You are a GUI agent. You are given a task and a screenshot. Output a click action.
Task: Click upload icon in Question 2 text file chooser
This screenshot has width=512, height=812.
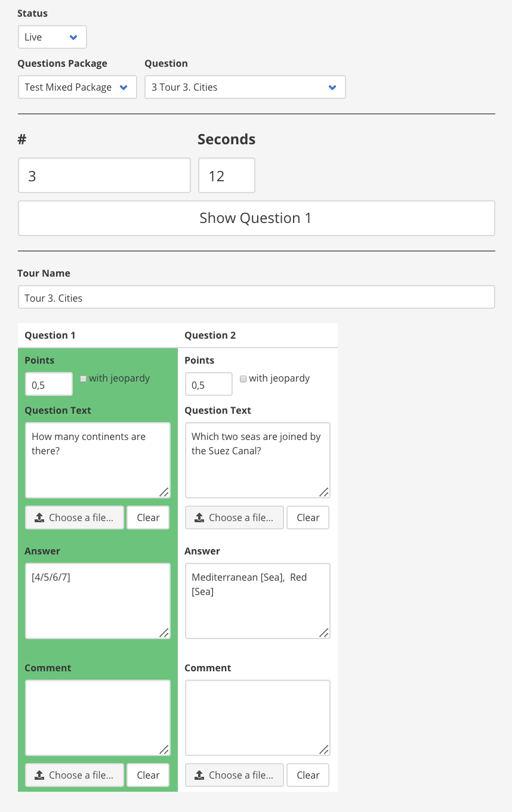199,518
